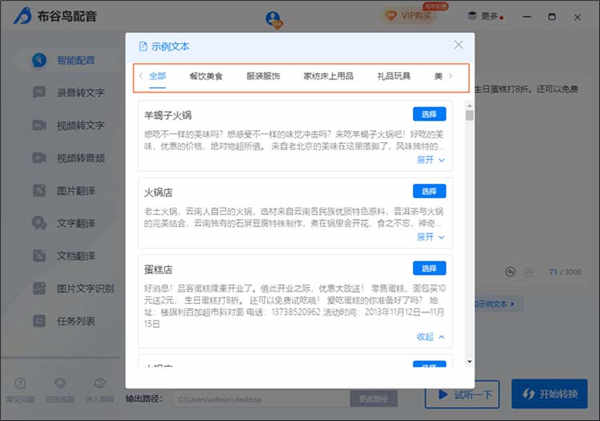This screenshot has width=600, height=421.
Task: Click the first bottom-left help icon
Action: 20,383
